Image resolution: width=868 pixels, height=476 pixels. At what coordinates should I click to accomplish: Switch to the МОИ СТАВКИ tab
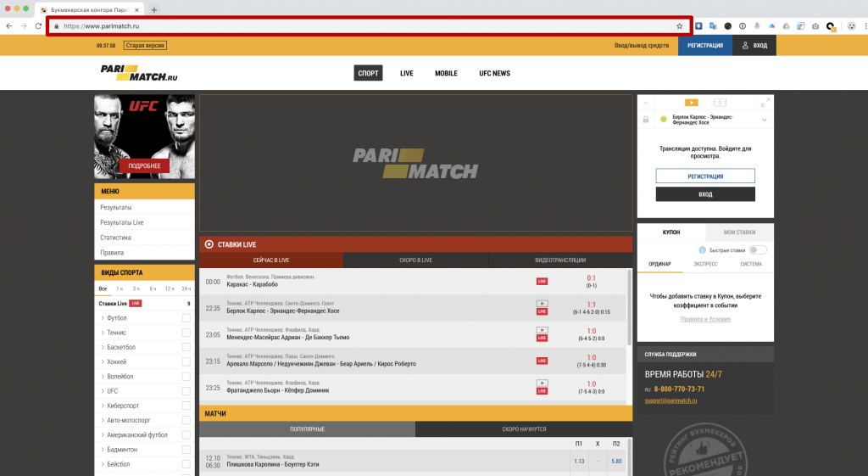point(739,232)
